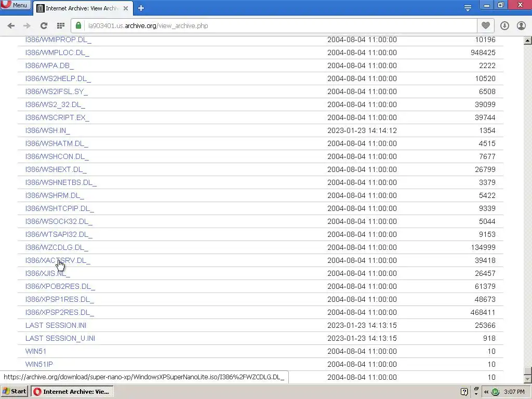Viewport: 532px width, 399px height.
Task: Click the language bar tray icon
Action: click(x=476, y=391)
